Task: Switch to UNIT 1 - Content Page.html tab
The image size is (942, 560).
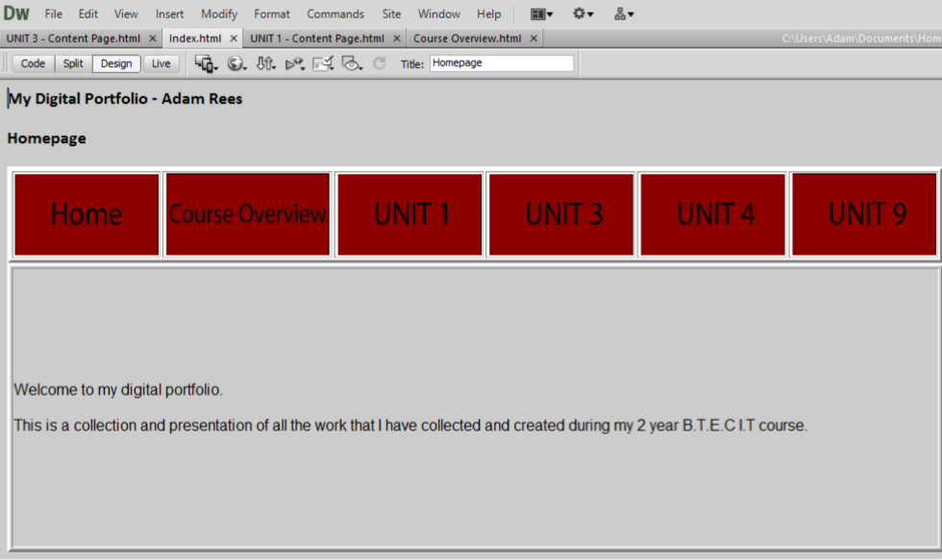Action: pyautogui.click(x=317, y=38)
